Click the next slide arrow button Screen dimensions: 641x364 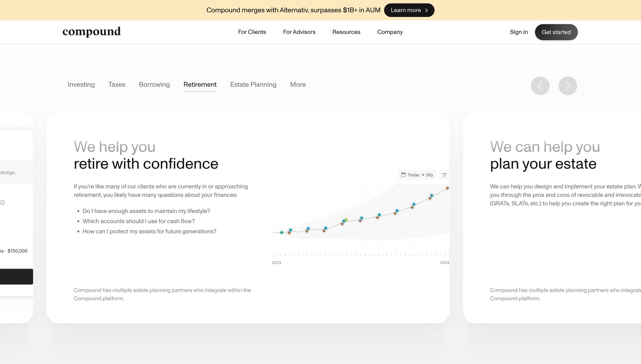568,86
